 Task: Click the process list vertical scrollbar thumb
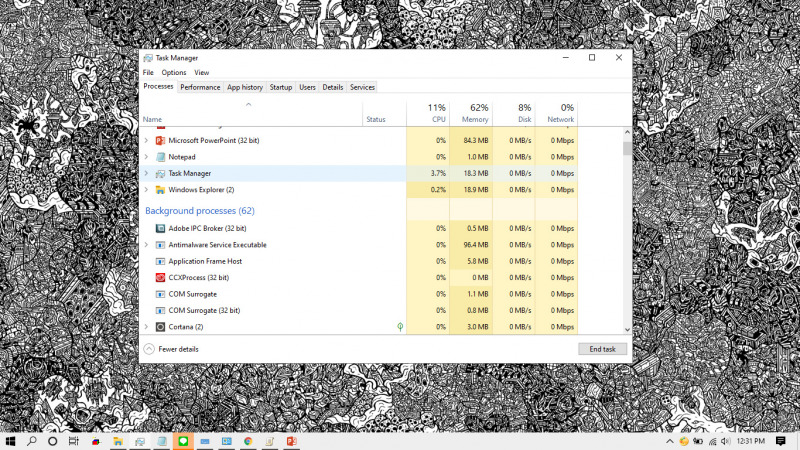pos(627,148)
